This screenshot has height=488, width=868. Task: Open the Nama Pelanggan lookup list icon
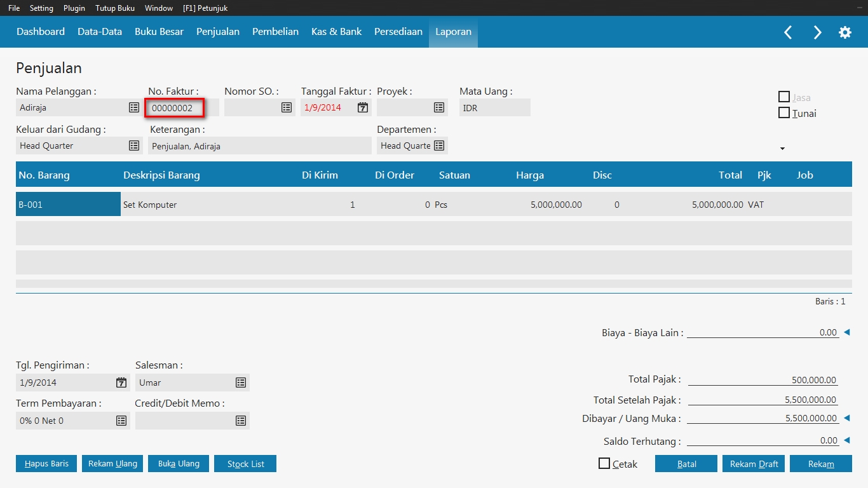click(x=134, y=108)
